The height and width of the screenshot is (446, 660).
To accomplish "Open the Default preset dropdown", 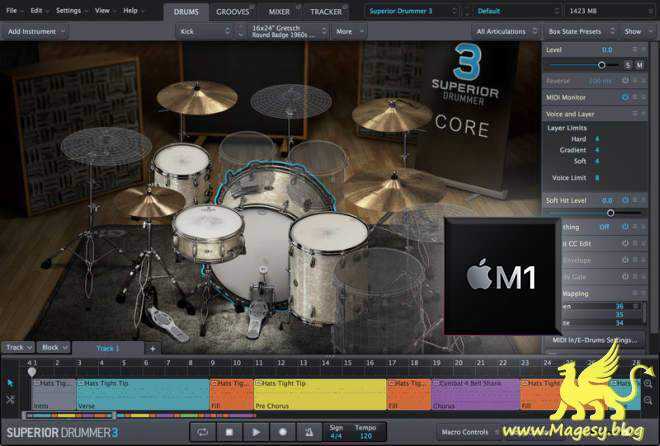I will coord(518,11).
